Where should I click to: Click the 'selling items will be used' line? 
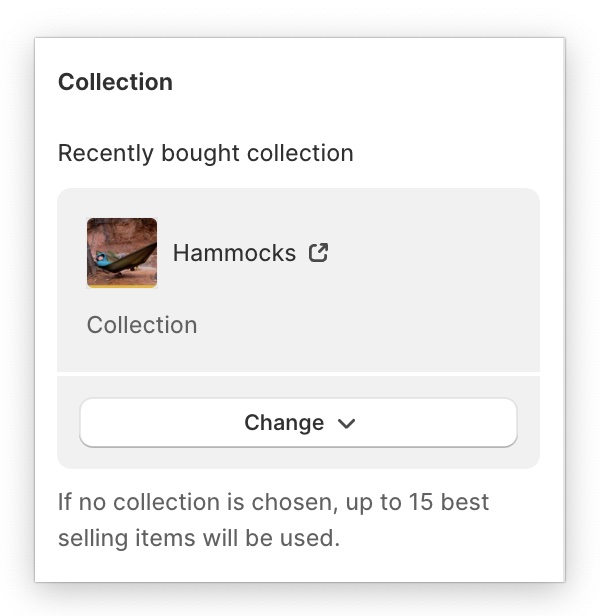click(x=198, y=537)
